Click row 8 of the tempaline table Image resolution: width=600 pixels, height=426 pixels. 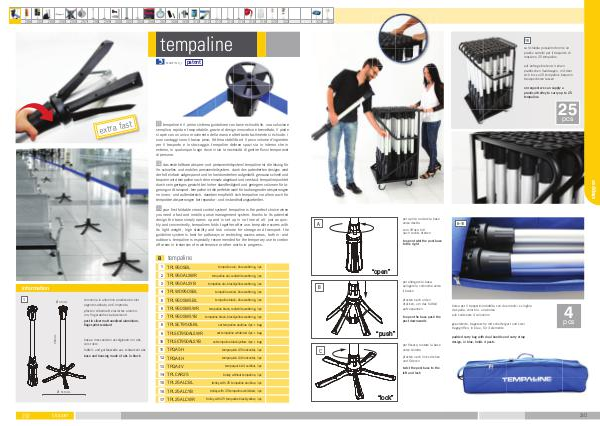[x=222, y=325]
